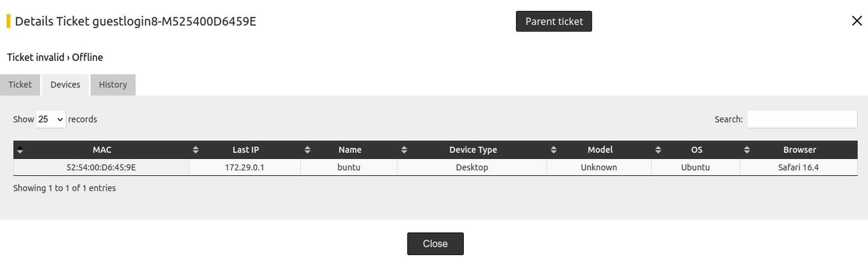Screen dimensions: 868x266
Task: Click sort arrows left of OS header
Action: (658, 150)
